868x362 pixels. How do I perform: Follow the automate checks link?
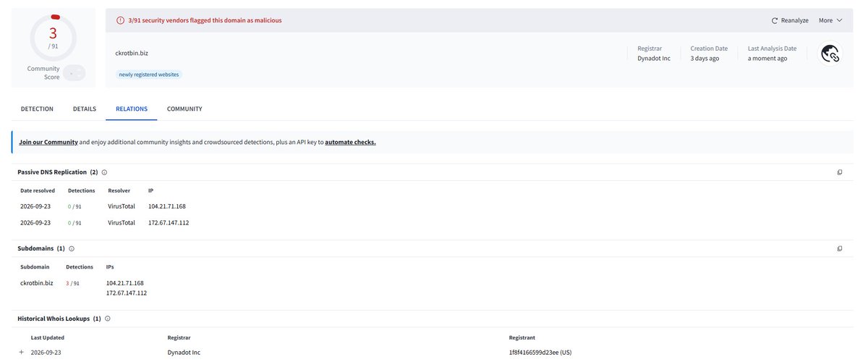tap(350, 142)
